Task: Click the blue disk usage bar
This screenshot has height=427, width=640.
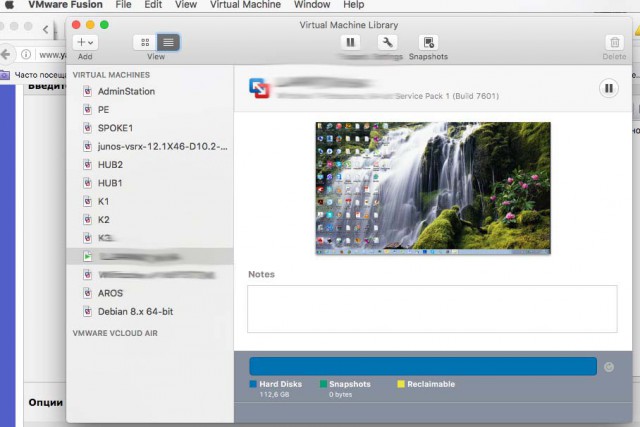Action: coord(423,366)
